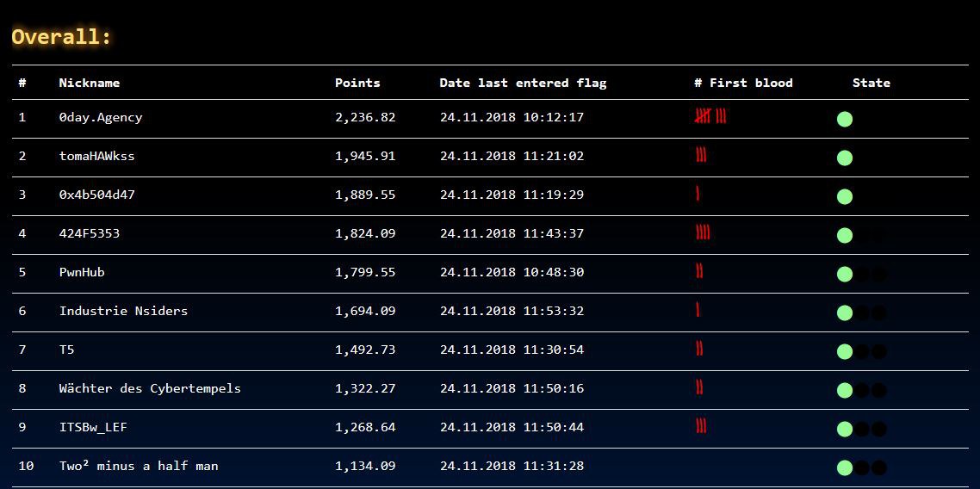The height and width of the screenshot is (489, 980).
Task: Sort by the Points column header
Action: coord(357,83)
